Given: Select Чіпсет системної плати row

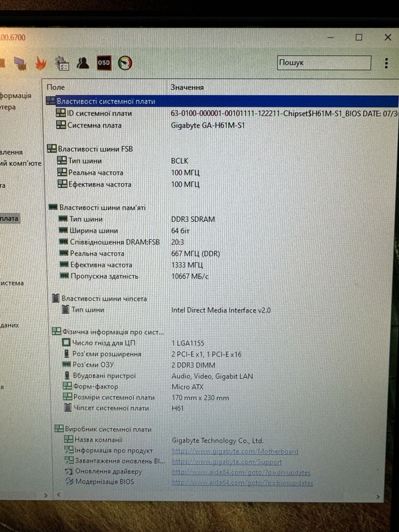Looking at the screenshot, I should pyautogui.click(x=124, y=408).
